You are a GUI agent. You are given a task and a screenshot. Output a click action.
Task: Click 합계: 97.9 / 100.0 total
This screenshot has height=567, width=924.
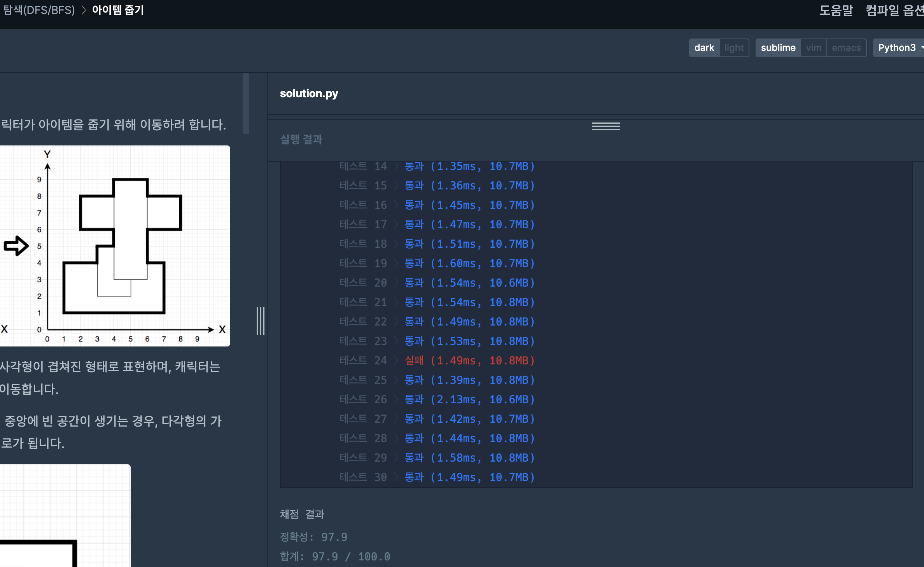[x=335, y=556]
